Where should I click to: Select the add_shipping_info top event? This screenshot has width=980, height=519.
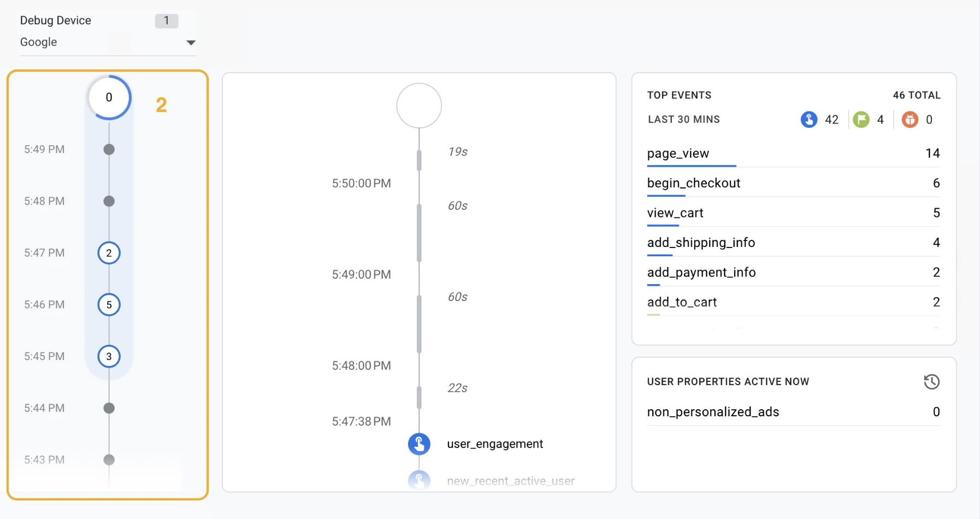coord(792,243)
